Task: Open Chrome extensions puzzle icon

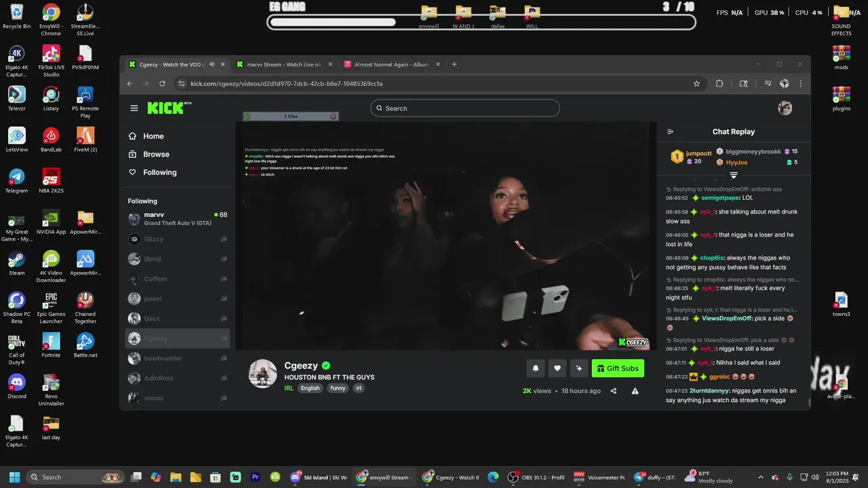Action: click(x=719, y=83)
